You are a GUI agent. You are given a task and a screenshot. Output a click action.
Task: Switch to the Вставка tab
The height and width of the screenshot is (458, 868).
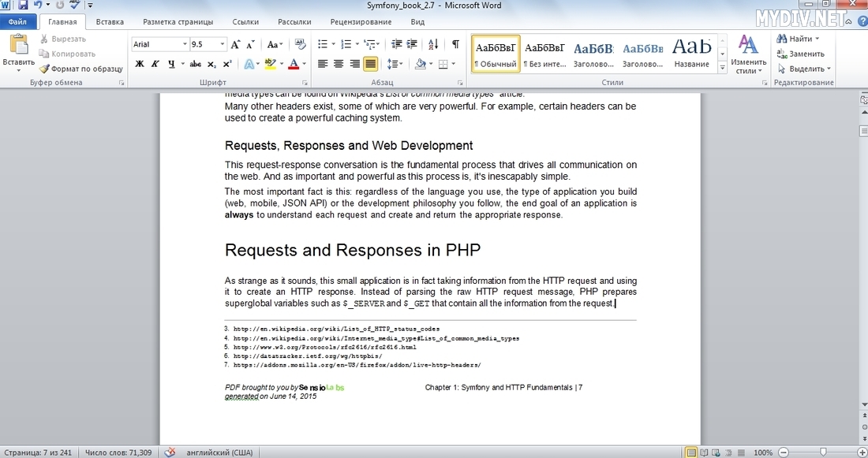tap(110, 22)
